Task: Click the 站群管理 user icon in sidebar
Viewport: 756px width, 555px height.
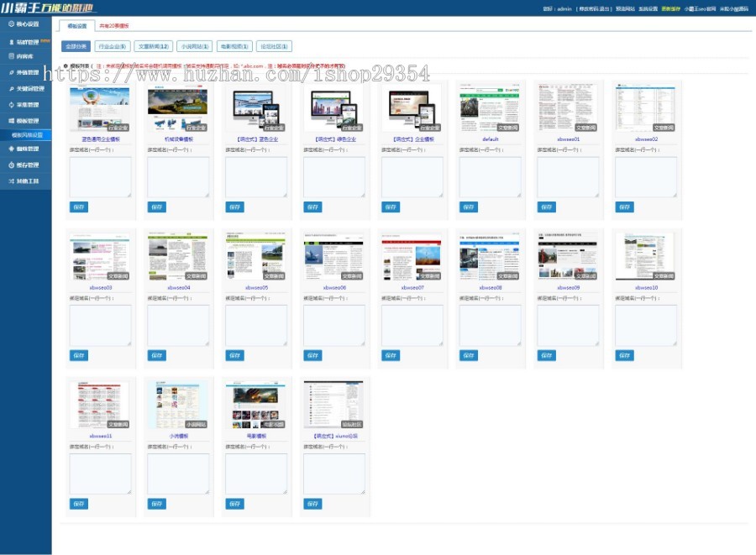Action: [x=11, y=41]
